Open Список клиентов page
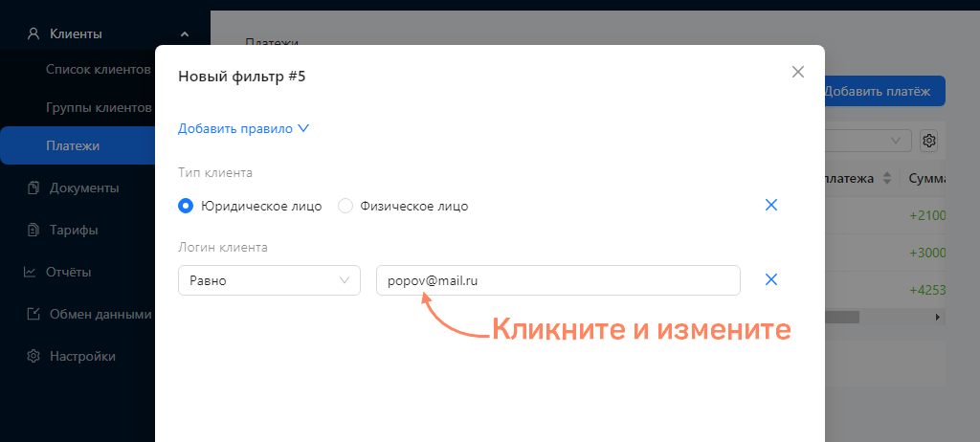The width and height of the screenshot is (980, 442). pyautogui.click(x=99, y=69)
